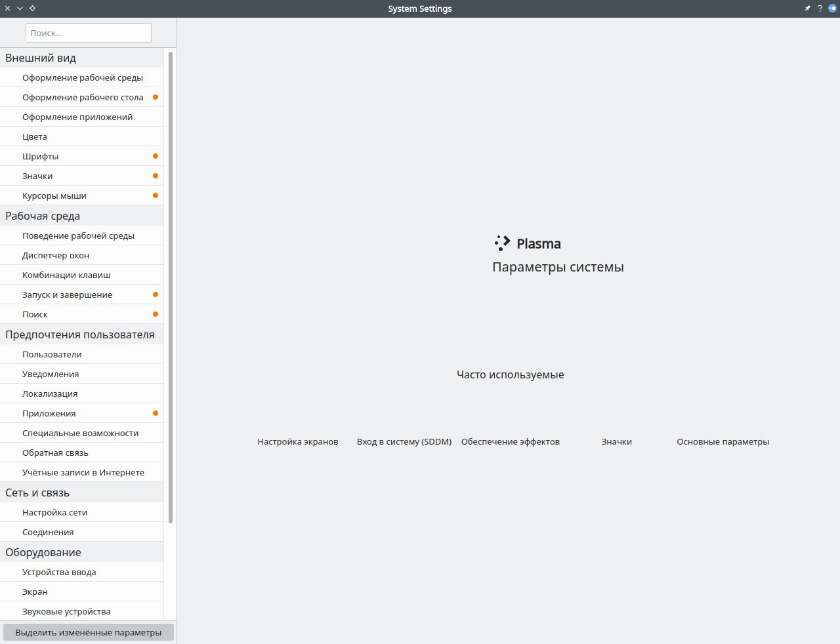
Task: Click the Plasma logo icon
Action: click(x=502, y=243)
